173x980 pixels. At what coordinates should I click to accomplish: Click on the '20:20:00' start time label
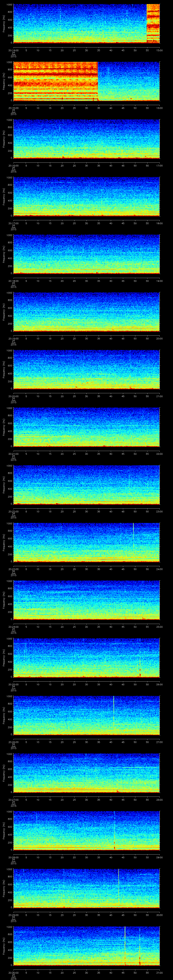tap(14, 396)
